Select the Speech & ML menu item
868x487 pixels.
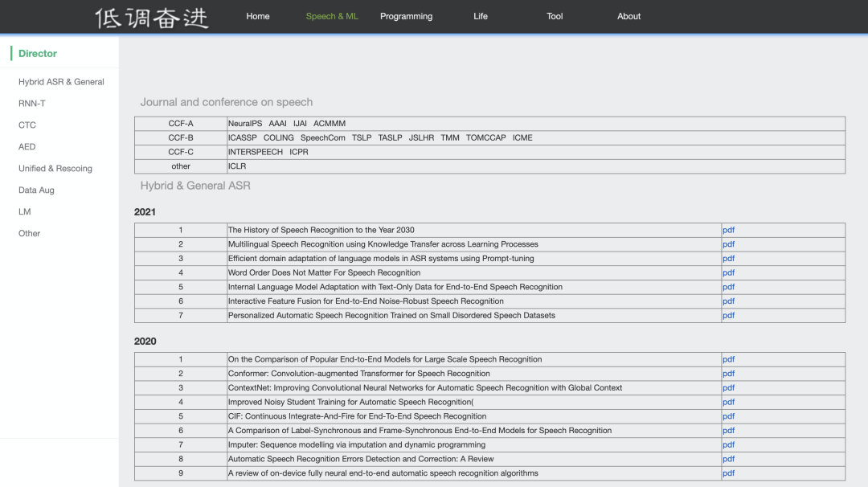click(x=332, y=17)
